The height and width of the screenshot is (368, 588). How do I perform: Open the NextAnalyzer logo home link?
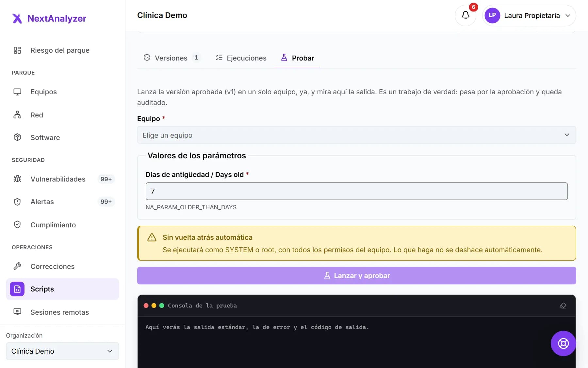[x=49, y=18]
